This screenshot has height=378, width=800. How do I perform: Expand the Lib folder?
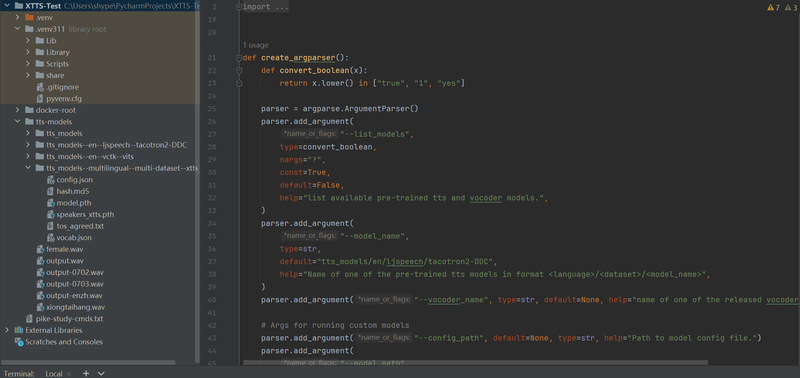click(28, 40)
